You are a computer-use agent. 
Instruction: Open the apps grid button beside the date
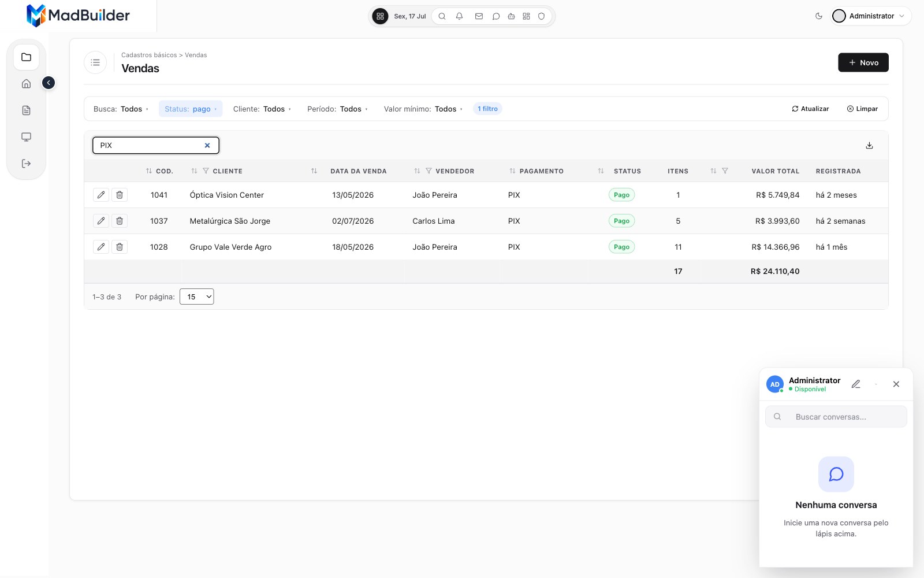pos(380,16)
